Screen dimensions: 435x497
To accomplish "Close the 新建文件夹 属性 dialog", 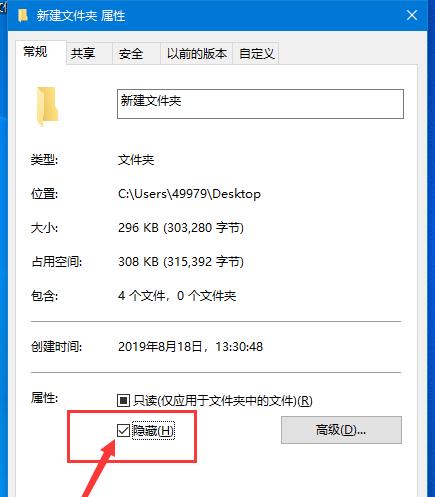I will click(412, 15).
